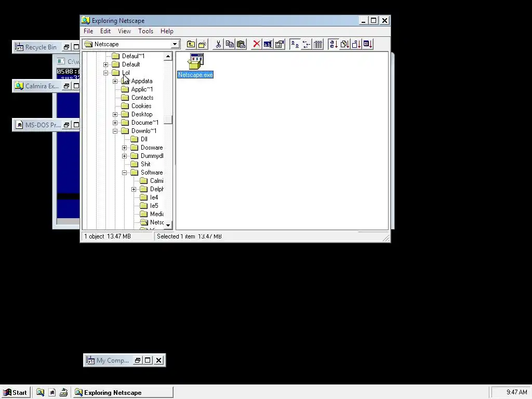Open the Edit menu
Image resolution: width=532 pixels, height=399 pixels.
(x=105, y=31)
